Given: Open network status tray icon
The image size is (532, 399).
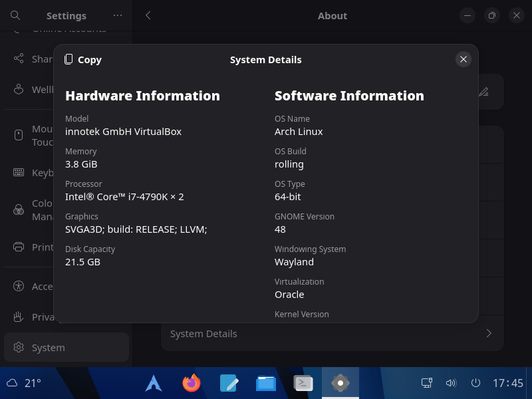Looking at the screenshot, I should pyautogui.click(x=427, y=383).
